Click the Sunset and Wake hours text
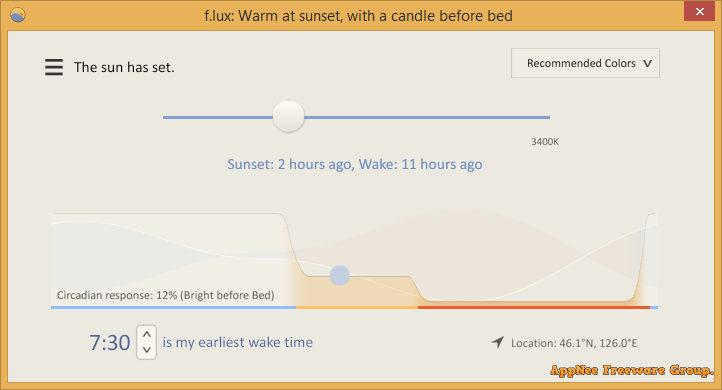The image size is (722, 390). [x=355, y=164]
